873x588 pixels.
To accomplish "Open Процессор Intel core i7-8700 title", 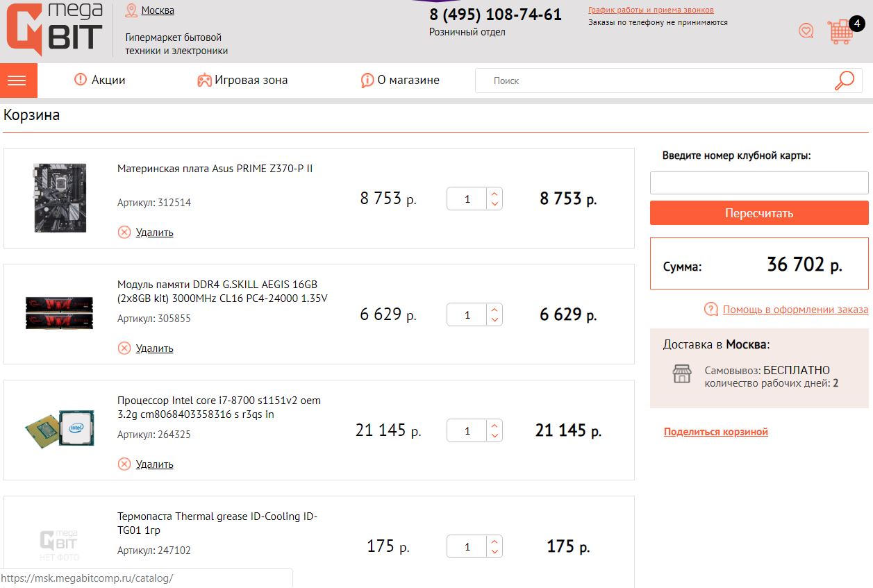I will point(219,408).
